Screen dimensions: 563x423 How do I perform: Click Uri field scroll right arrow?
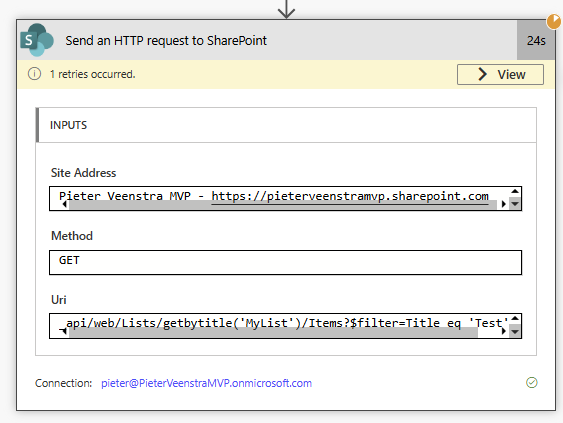tap(503, 331)
